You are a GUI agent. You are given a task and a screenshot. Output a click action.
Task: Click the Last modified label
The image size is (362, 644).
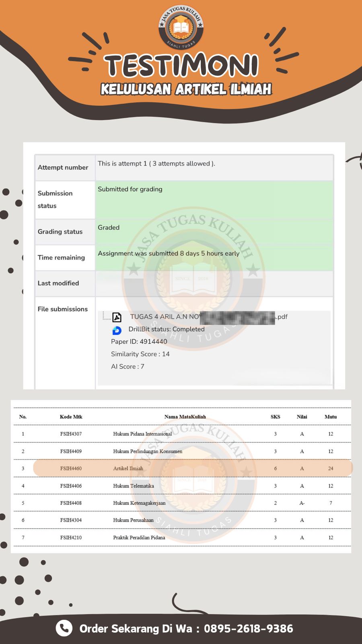58,283
